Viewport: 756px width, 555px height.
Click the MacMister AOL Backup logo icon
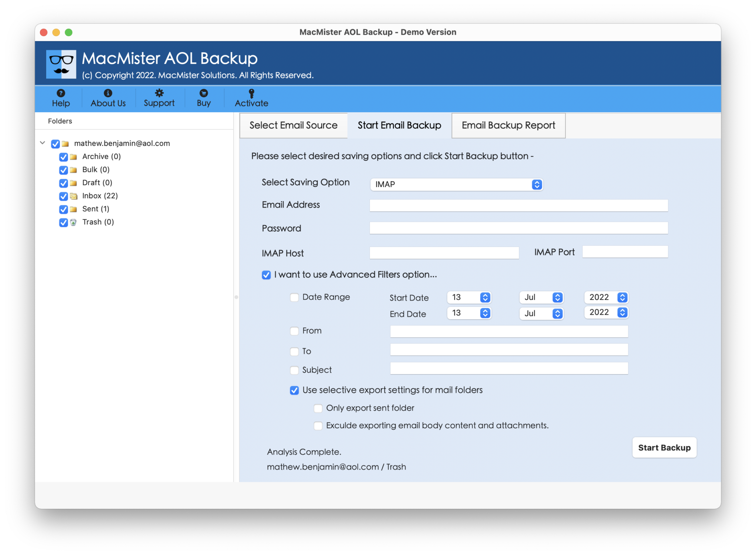coord(61,63)
